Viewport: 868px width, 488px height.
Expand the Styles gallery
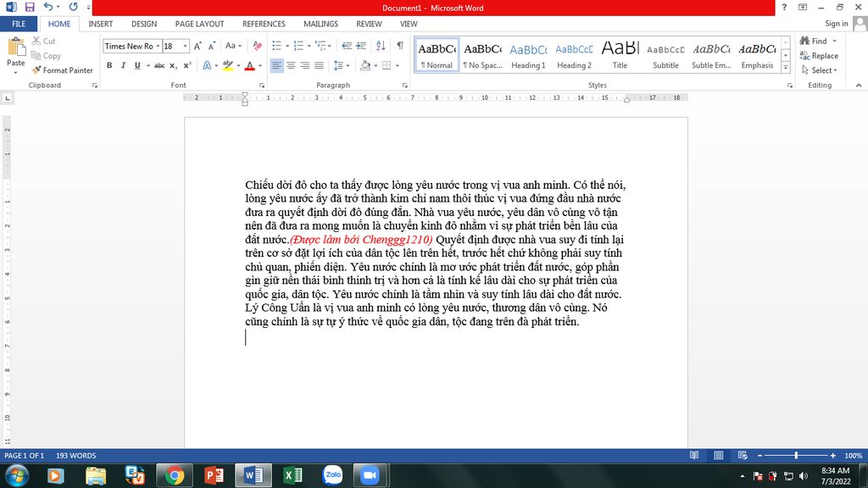(786, 68)
